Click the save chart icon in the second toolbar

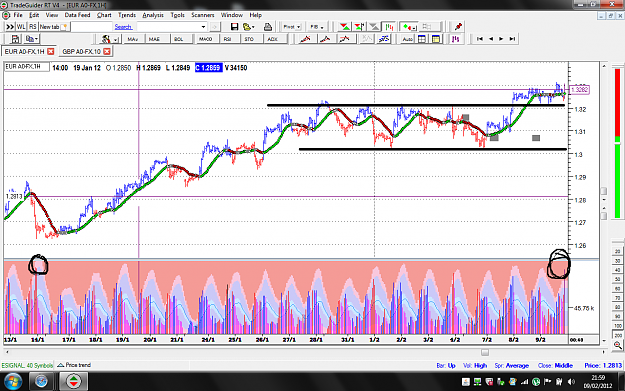click(x=15, y=39)
